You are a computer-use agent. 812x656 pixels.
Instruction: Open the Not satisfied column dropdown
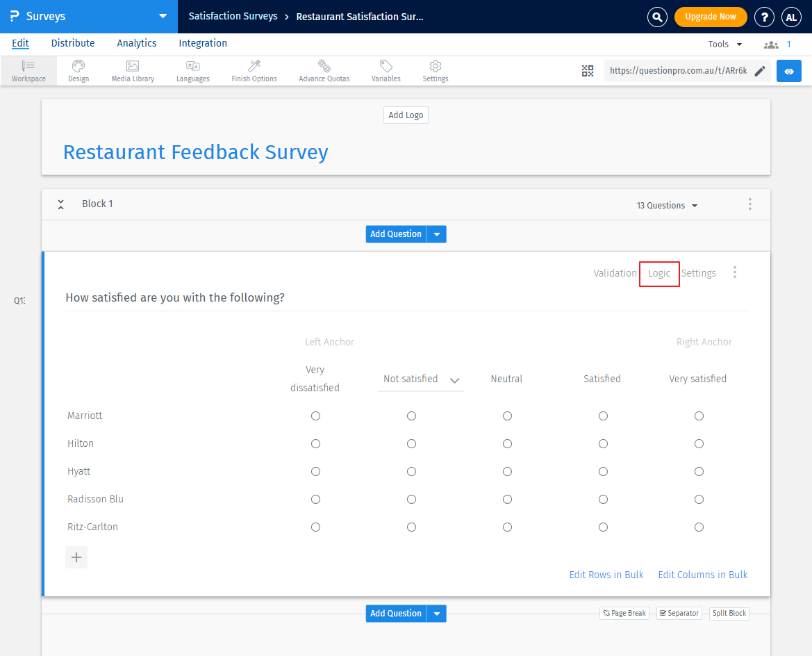click(x=455, y=381)
